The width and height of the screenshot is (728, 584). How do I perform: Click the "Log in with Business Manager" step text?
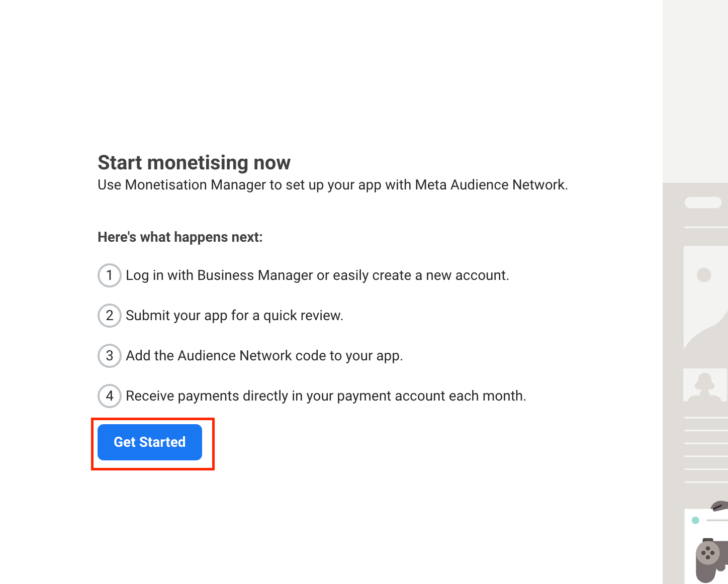point(317,275)
